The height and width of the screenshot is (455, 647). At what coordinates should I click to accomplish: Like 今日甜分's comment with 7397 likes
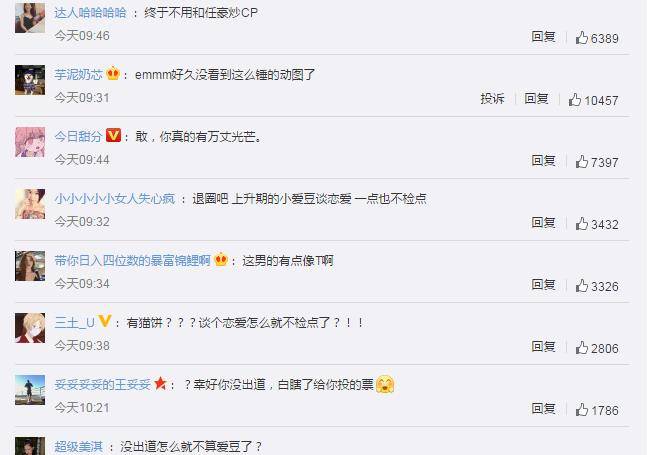[x=597, y=162]
